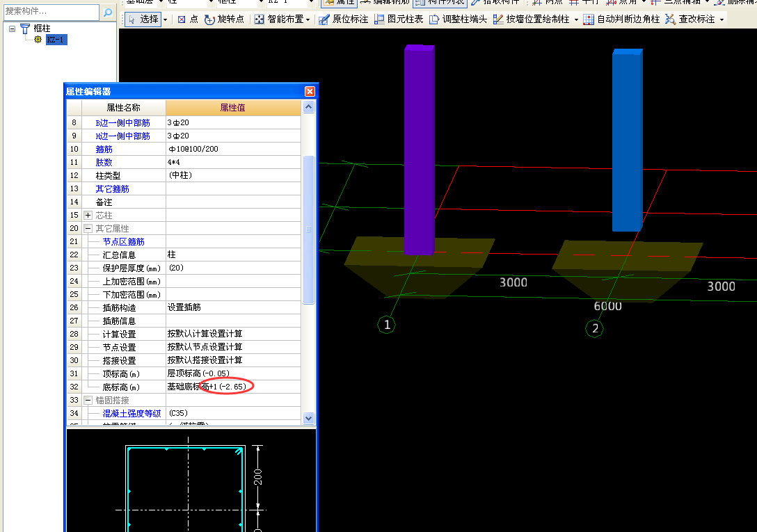
Task: Click axis bubble number 2
Action: pos(595,329)
